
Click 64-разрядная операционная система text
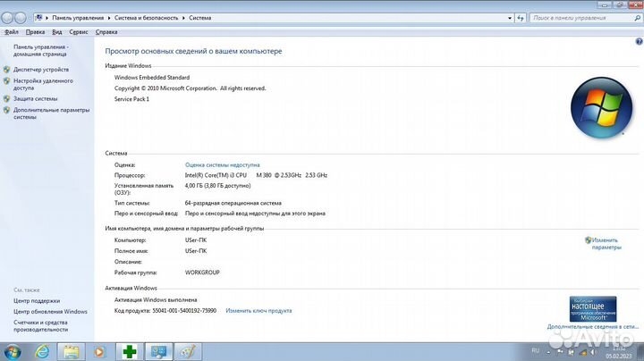(233, 203)
